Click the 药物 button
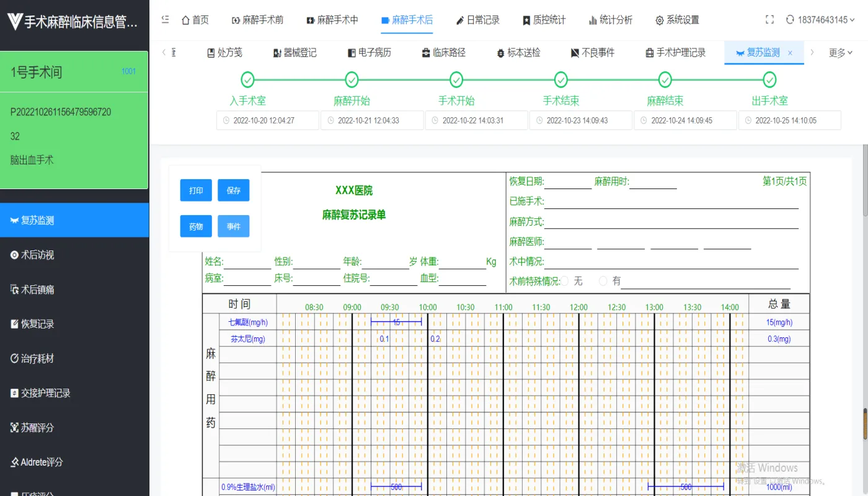 196,226
